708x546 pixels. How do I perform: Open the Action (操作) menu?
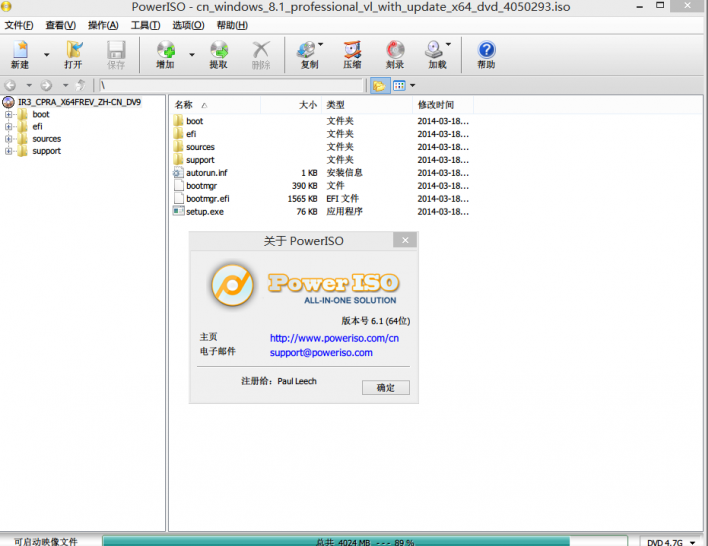(103, 25)
